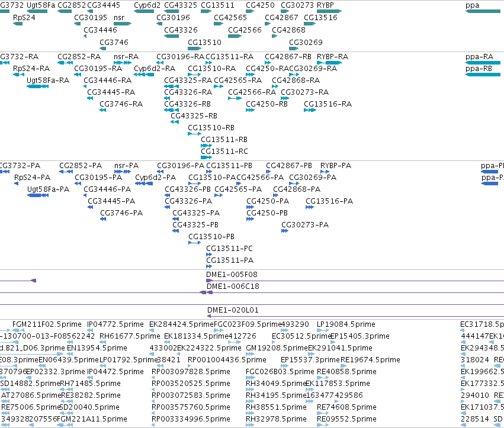Click the "CG3746-PA" protein label

click(121, 213)
